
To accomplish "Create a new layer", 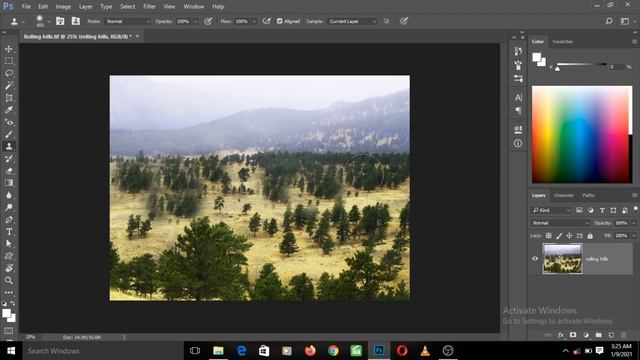I will [611, 335].
